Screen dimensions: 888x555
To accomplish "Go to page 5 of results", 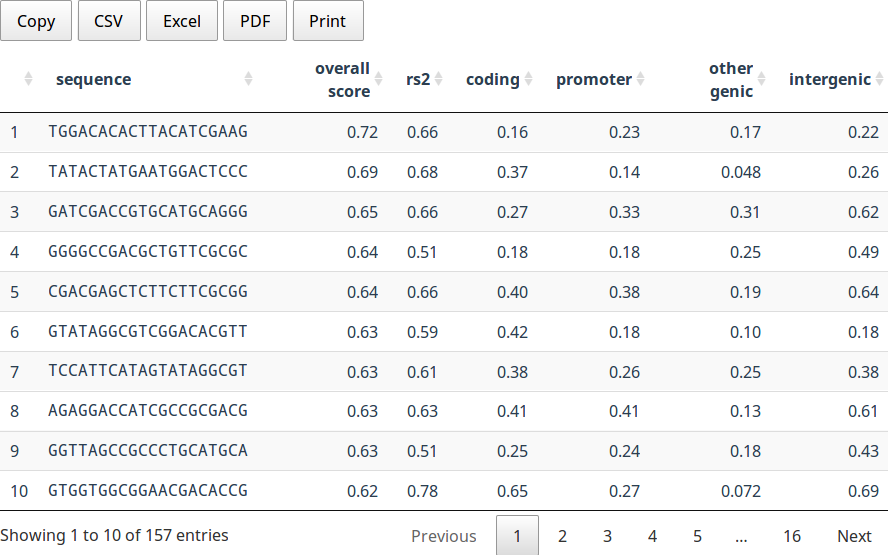I will [x=697, y=536].
